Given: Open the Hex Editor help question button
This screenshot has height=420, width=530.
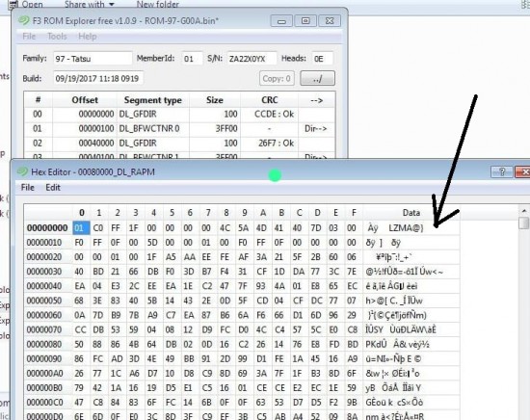Looking at the screenshot, I should coord(502,171).
